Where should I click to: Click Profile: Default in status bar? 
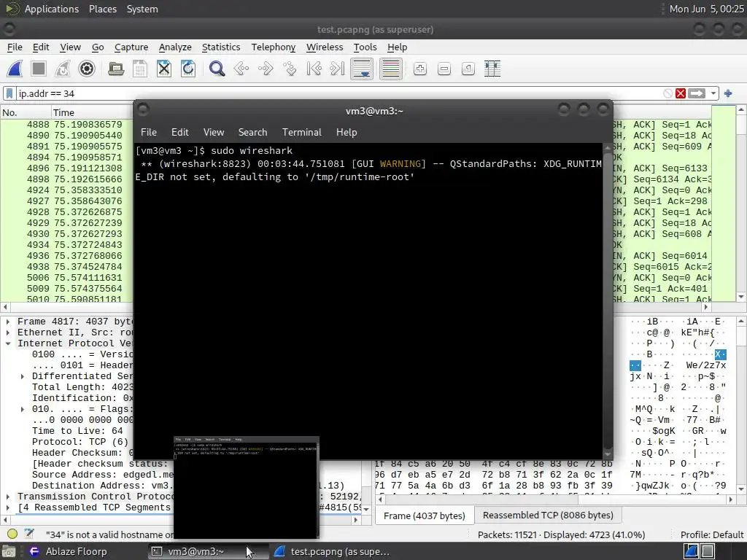pyautogui.click(x=712, y=534)
